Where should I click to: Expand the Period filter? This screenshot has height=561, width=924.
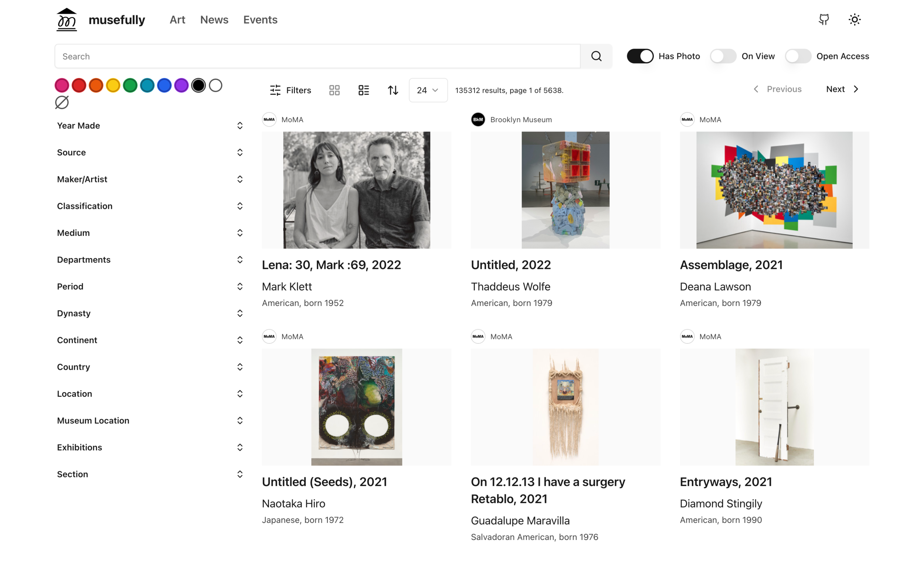(150, 286)
